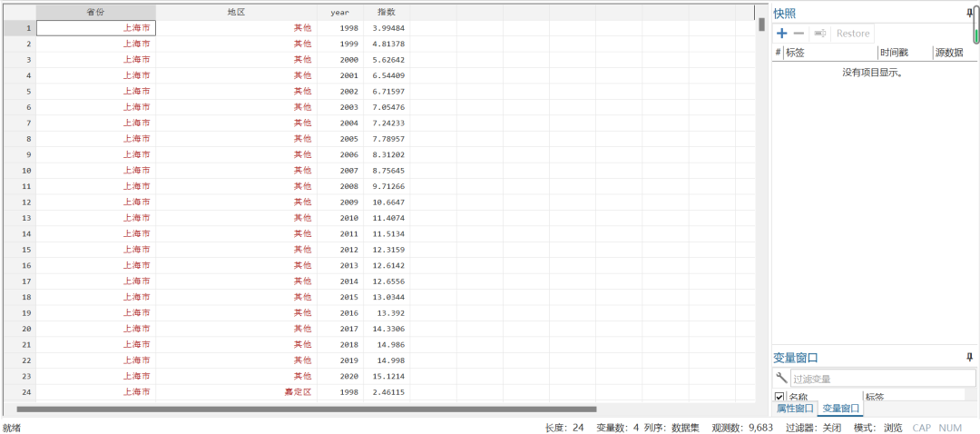The image size is (980, 434).
Task: Click the NUM indicator in status bar
Action: pyautogui.click(x=950, y=428)
